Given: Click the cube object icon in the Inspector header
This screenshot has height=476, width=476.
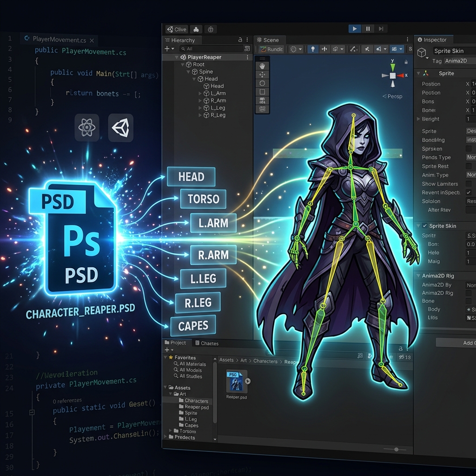Looking at the screenshot, I should pos(422,53).
